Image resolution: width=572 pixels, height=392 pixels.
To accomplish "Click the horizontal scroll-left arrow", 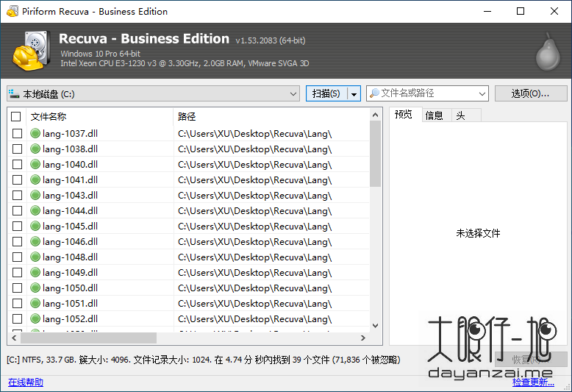I will [14, 338].
